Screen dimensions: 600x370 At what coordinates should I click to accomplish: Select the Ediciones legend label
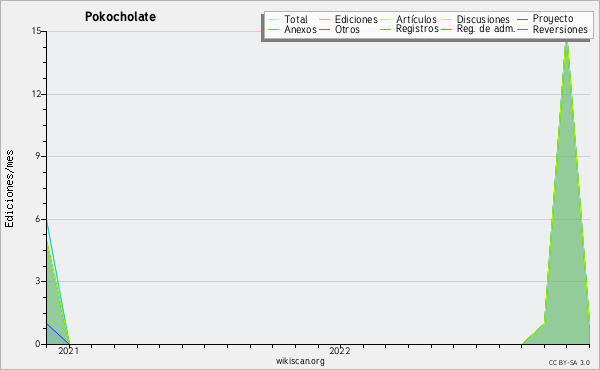[356, 20]
